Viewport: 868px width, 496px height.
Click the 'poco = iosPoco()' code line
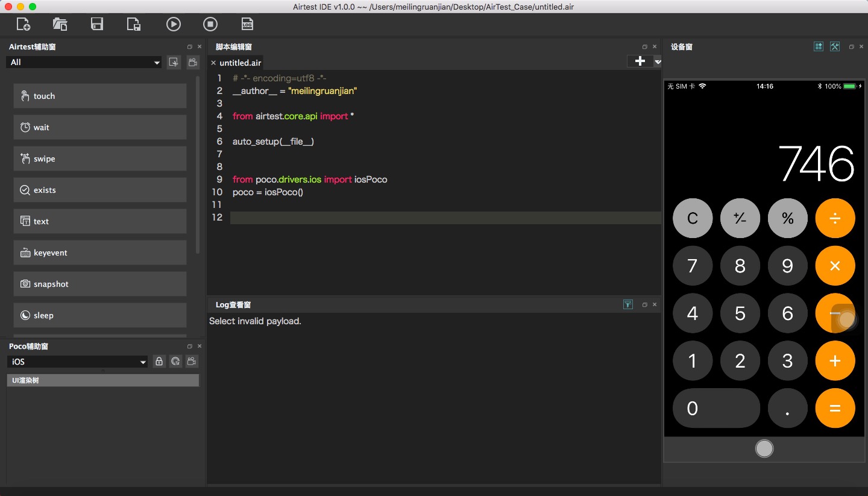pos(268,192)
